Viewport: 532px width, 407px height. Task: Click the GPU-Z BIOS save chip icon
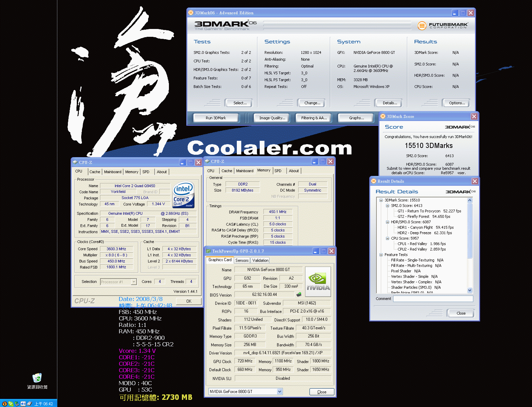click(x=299, y=294)
